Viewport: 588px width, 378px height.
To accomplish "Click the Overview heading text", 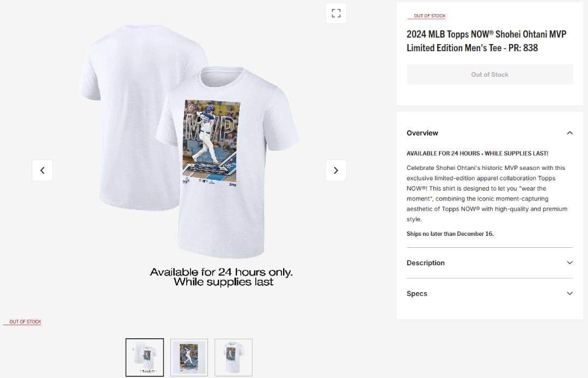I will point(422,133).
